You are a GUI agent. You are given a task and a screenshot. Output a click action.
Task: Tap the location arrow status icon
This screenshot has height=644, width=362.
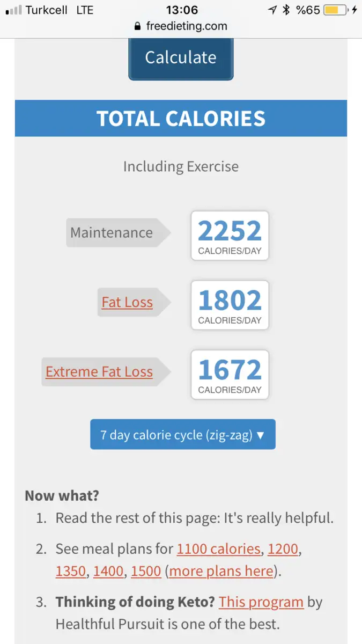click(272, 10)
